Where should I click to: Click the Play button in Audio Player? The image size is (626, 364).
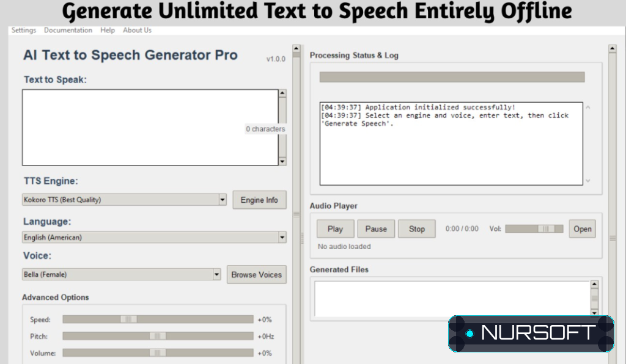pyautogui.click(x=336, y=229)
